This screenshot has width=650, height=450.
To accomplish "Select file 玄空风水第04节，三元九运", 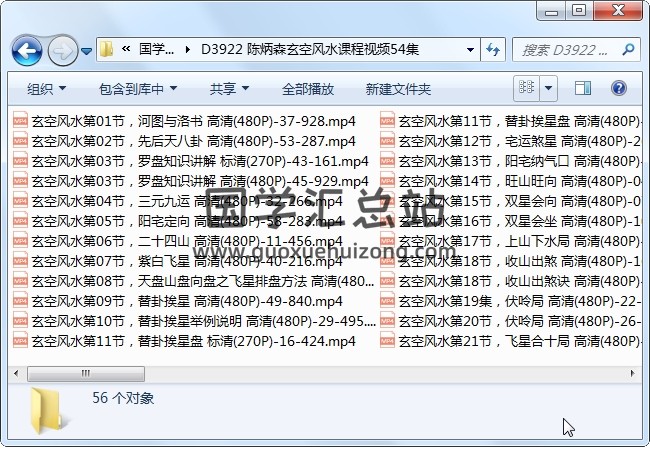I will pyautogui.click(x=178, y=201).
